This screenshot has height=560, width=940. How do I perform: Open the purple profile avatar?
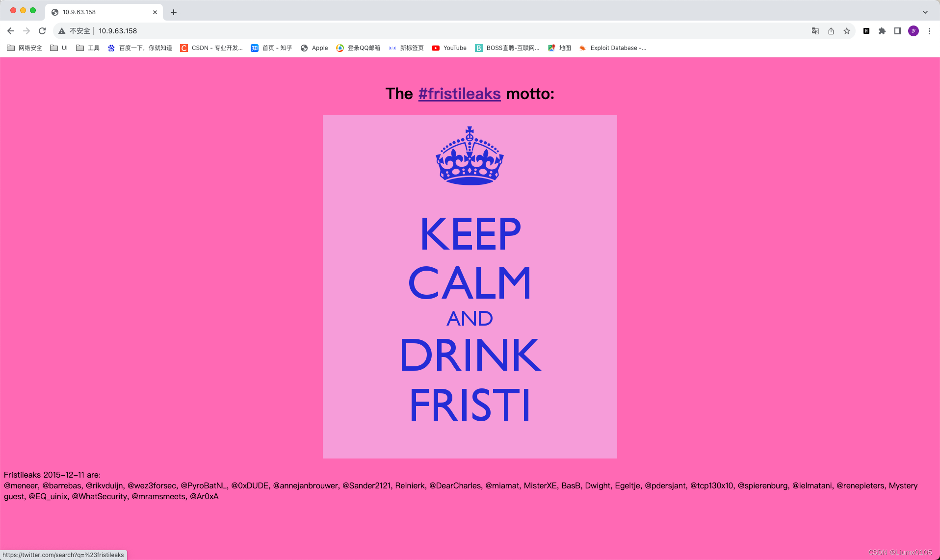click(x=914, y=31)
